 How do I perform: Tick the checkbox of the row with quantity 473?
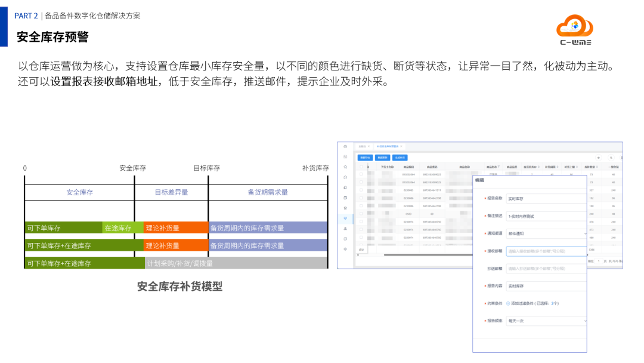tap(361, 230)
